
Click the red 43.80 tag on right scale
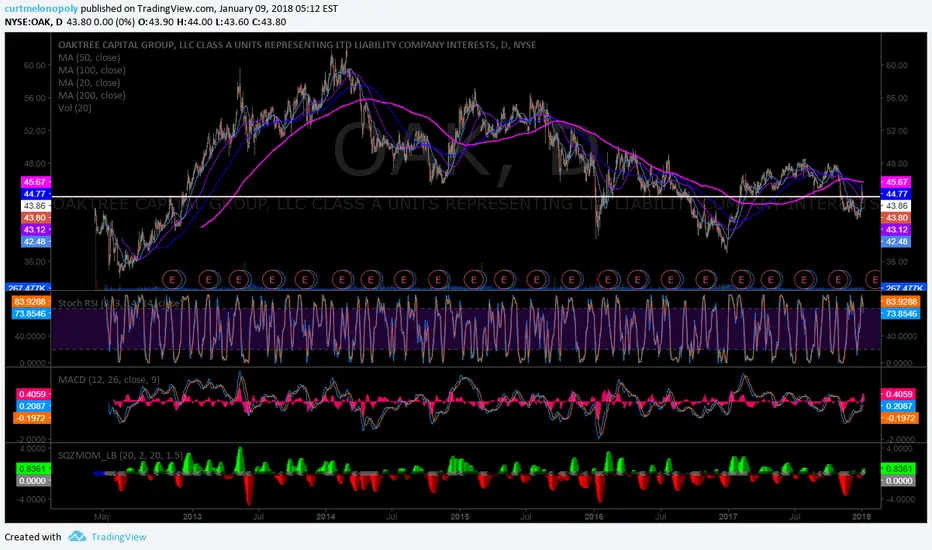coord(897,218)
